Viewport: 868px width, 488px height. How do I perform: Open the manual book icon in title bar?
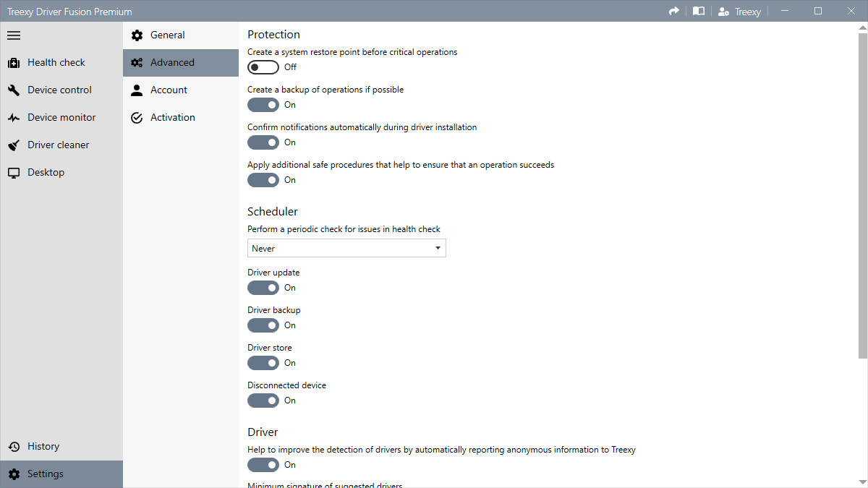point(698,12)
